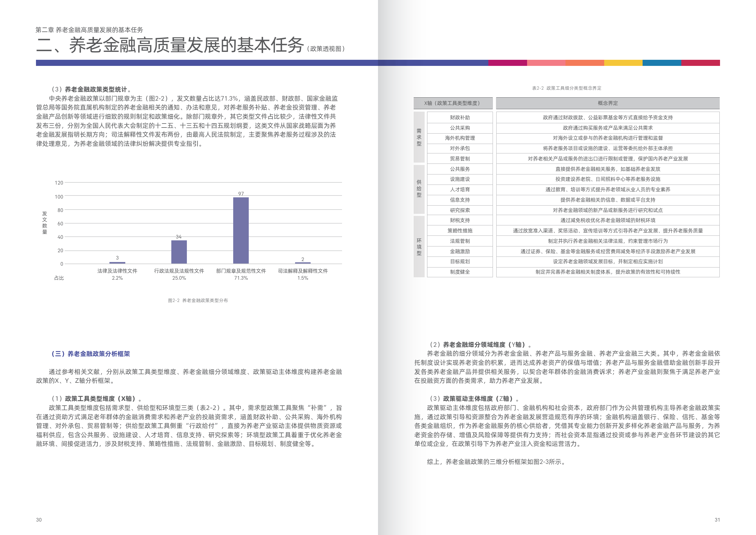Screen dimensions: 756x535
Task: Click page number 30 at bottom left
Action: 38,520
